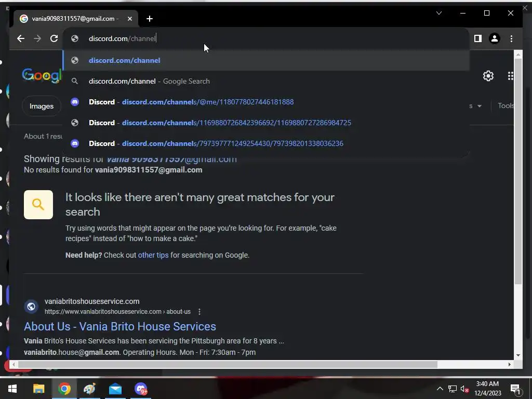The width and height of the screenshot is (532, 399).
Task: Close the vania9098311557@gmail.com tab
Action: point(129,19)
